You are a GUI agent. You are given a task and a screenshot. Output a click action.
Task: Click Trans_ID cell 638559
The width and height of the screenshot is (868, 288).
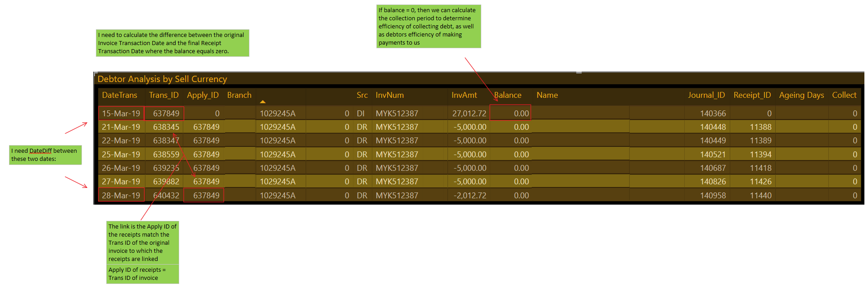(166, 155)
